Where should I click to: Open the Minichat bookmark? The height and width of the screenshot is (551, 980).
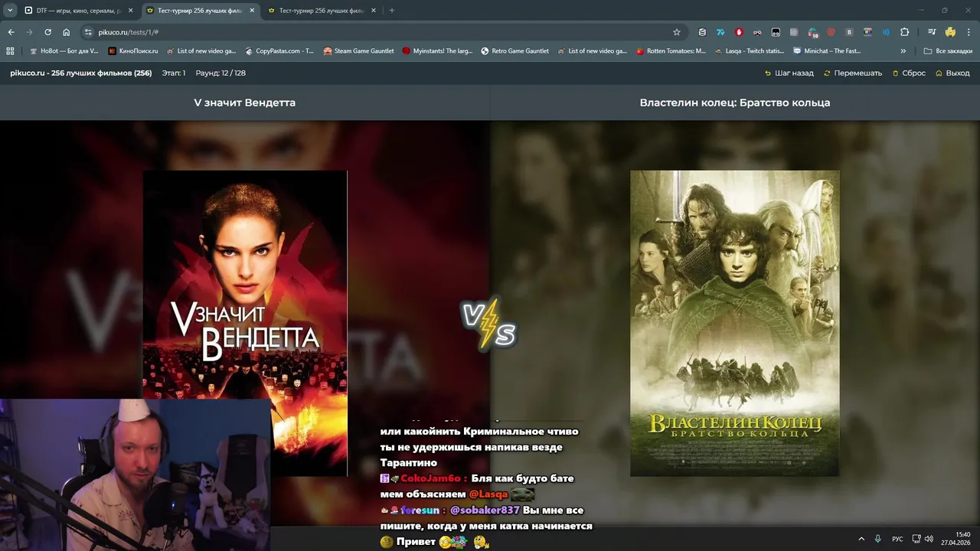(x=828, y=51)
